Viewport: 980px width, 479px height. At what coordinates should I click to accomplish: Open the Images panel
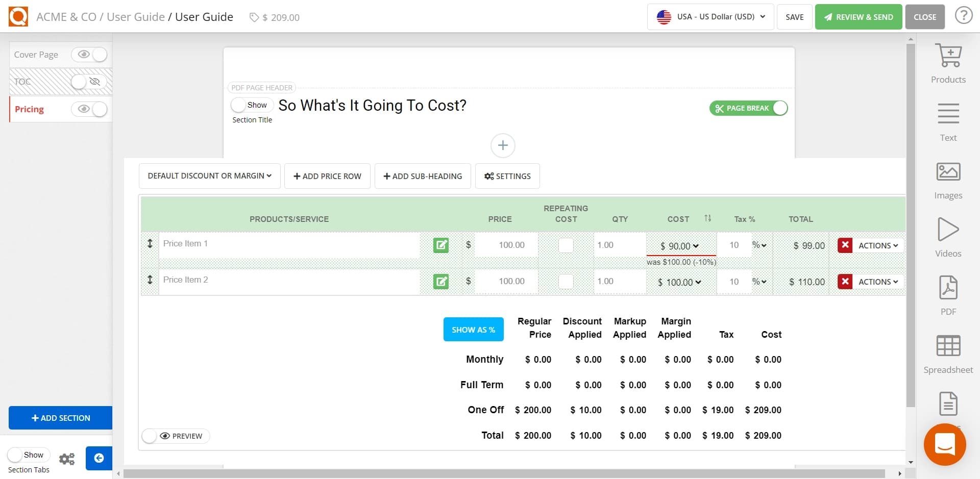(948, 179)
